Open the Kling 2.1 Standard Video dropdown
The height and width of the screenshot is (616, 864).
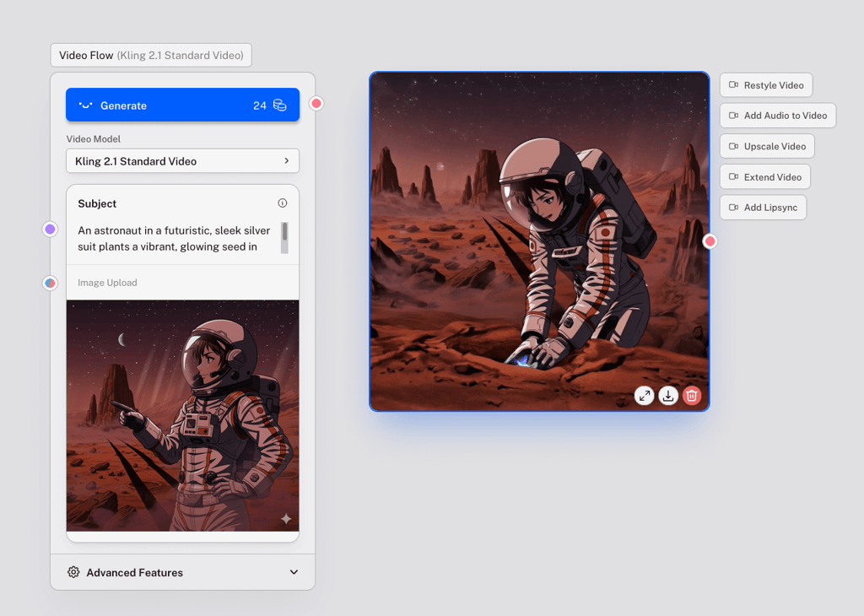[182, 161]
